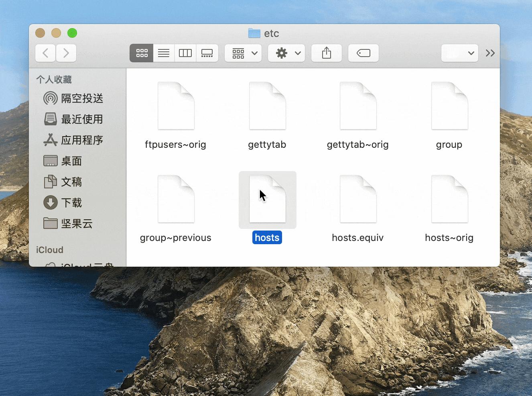532x396 pixels.
Task: Click the back navigation arrow
Action: point(45,53)
